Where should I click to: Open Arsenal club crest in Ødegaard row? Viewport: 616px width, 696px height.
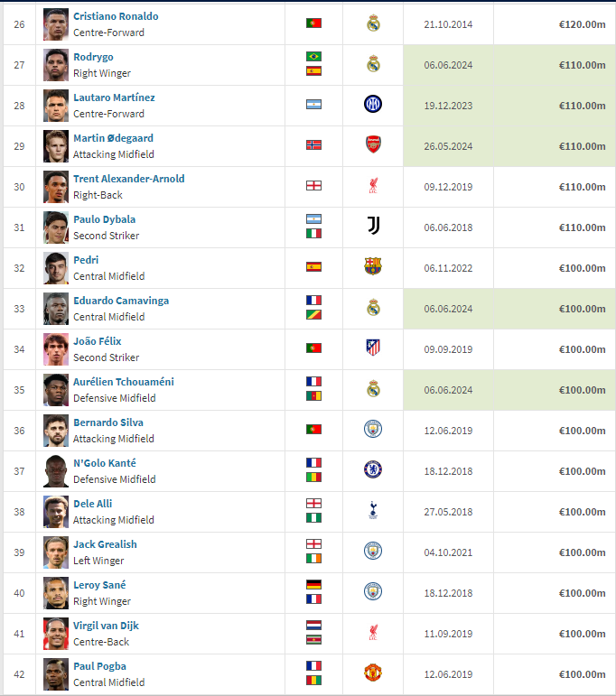[373, 144]
